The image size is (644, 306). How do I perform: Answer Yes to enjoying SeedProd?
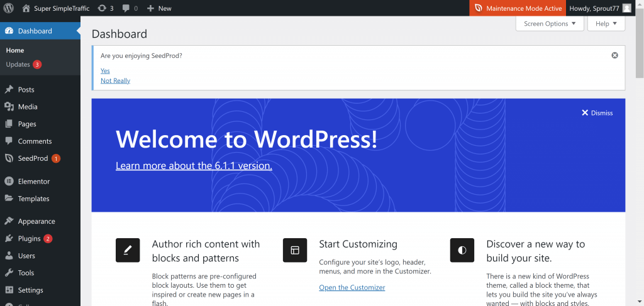pos(105,70)
